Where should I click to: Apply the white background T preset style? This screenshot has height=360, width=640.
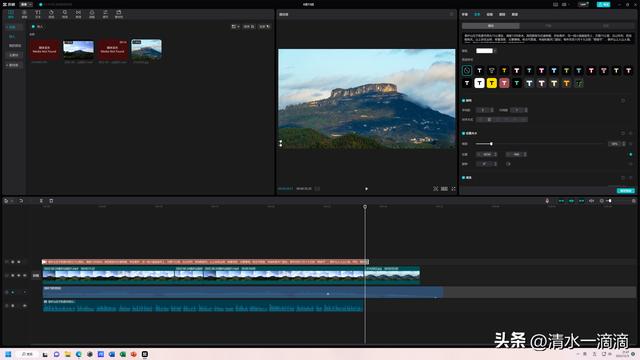coord(480,83)
